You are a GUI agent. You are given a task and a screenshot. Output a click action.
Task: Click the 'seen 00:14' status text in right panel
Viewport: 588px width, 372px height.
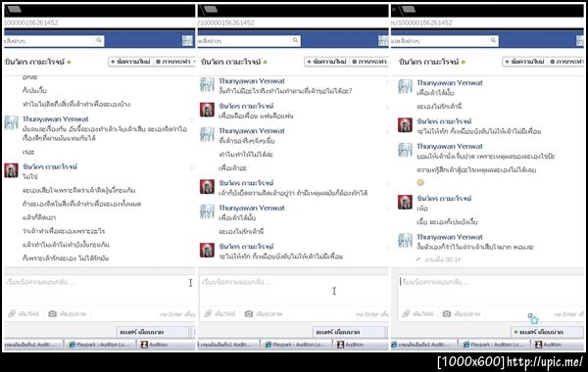443,259
